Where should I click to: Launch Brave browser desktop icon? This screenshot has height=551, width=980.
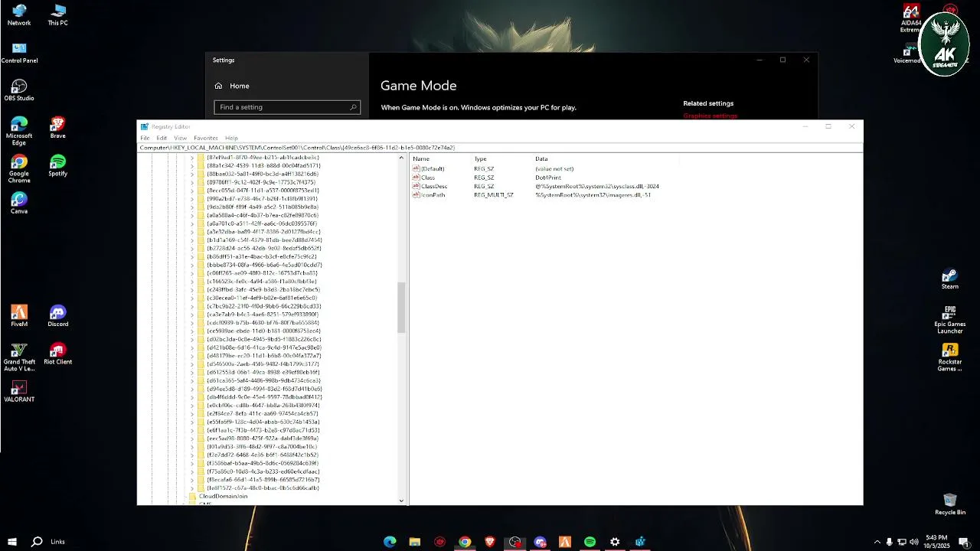coord(57,128)
